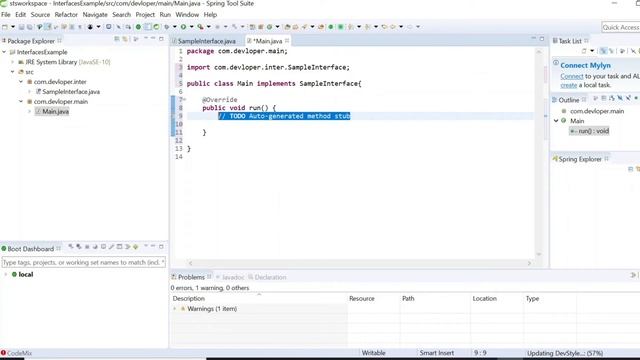
Task: Expand Main.java in Package Explorer
Action: [x=30, y=111]
